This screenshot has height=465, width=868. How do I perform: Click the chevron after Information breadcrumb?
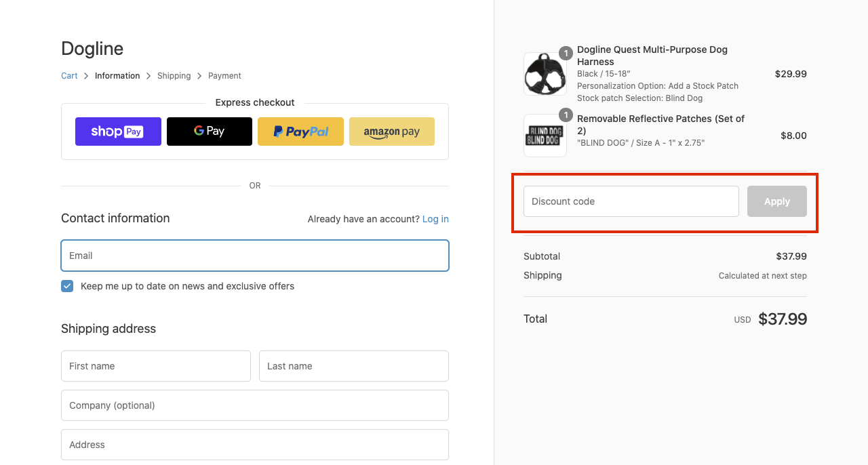coord(149,76)
